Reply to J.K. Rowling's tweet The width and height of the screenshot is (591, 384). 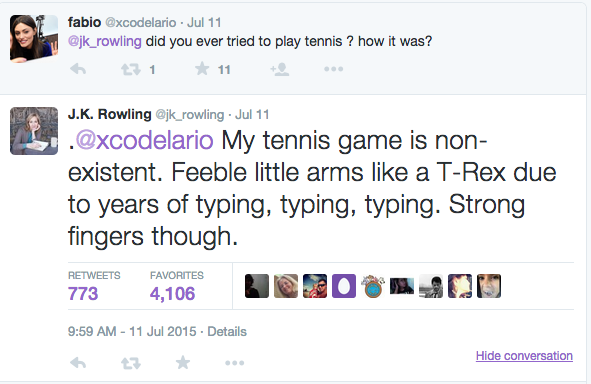[78, 363]
